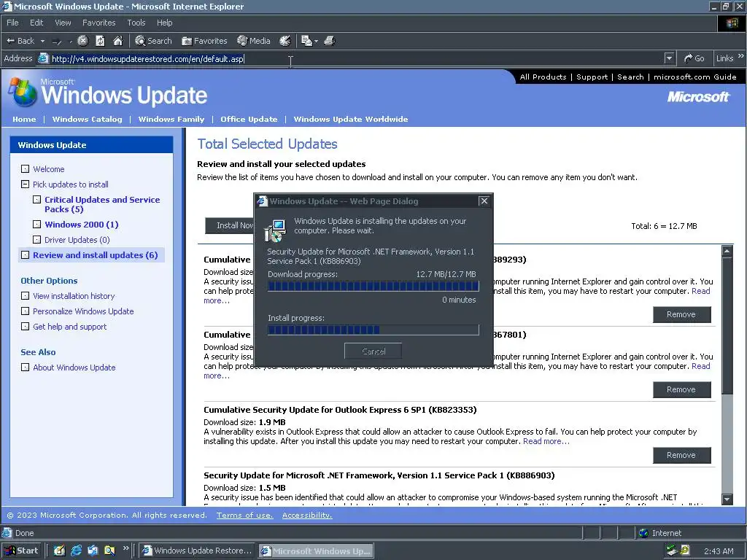Click box beside View installation history
This screenshot has height=560, width=747.
pyautogui.click(x=26, y=296)
